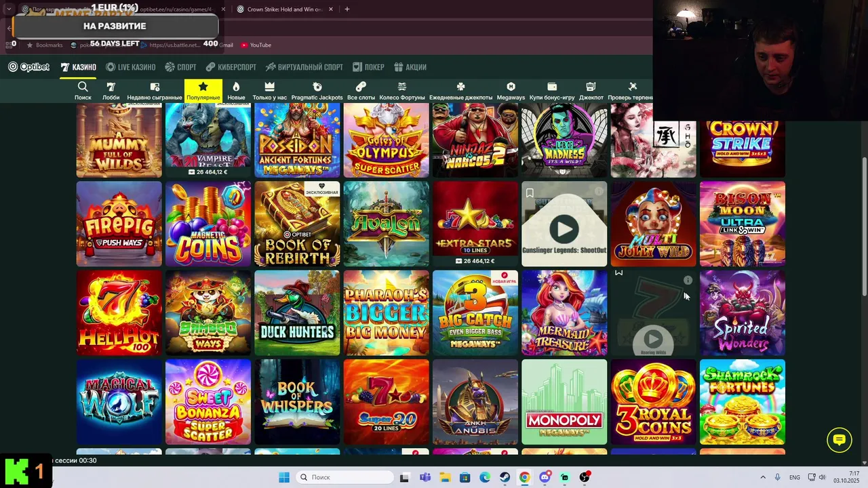The width and height of the screenshot is (868, 488).
Task: Open the Book of Rebirth game
Action: [297, 224]
